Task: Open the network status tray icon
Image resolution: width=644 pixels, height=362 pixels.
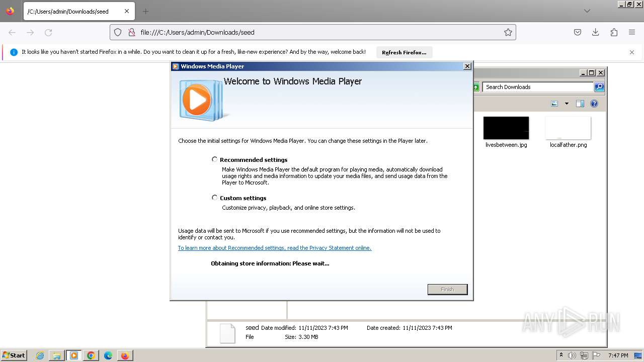Action: click(x=584, y=355)
